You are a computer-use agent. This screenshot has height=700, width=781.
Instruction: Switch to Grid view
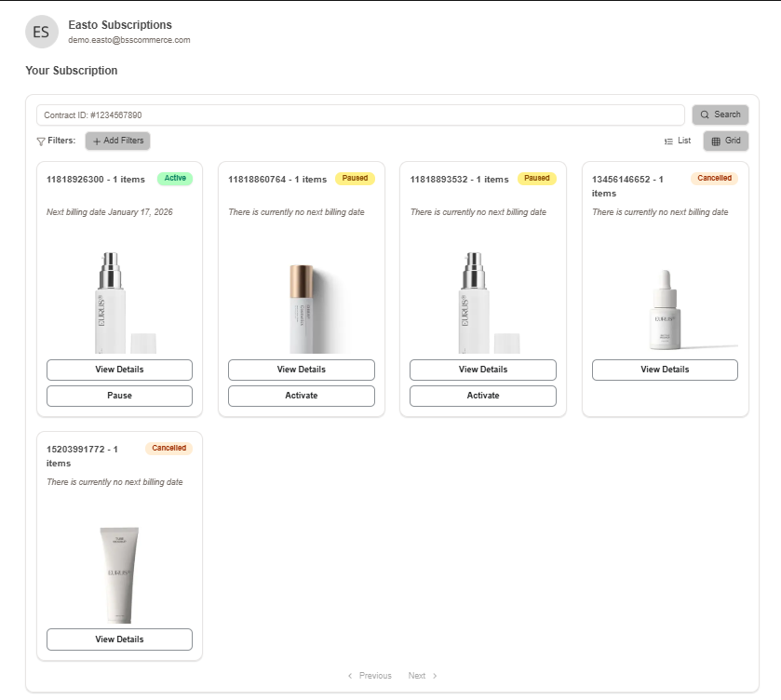(725, 141)
